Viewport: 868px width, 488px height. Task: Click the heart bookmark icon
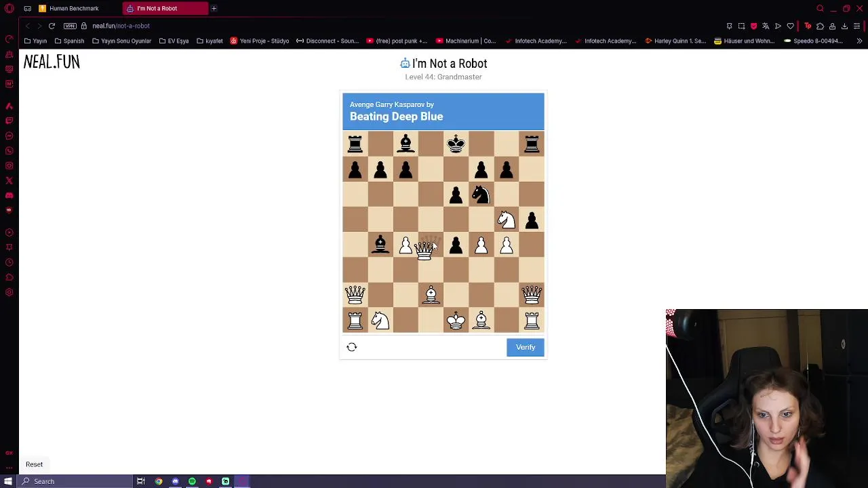point(790,26)
